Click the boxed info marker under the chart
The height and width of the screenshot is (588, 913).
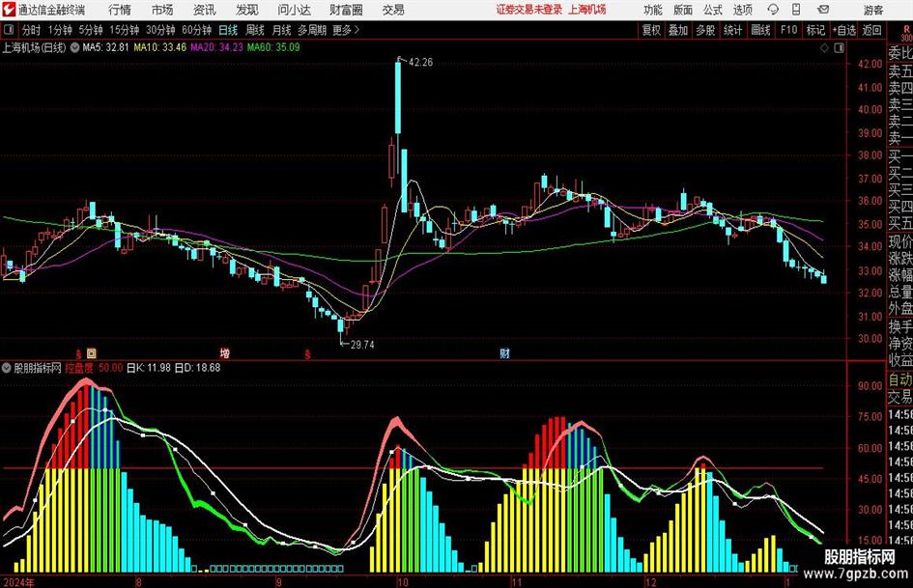click(x=92, y=352)
